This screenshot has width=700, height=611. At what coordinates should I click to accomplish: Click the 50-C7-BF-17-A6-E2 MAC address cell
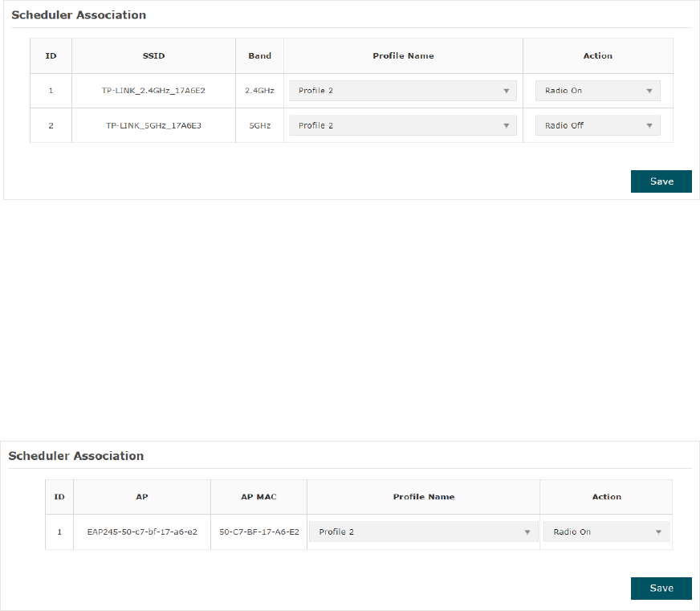point(259,532)
